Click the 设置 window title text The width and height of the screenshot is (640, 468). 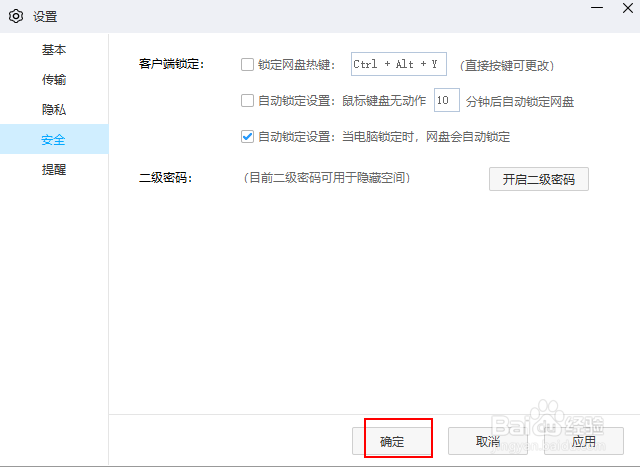point(45,17)
